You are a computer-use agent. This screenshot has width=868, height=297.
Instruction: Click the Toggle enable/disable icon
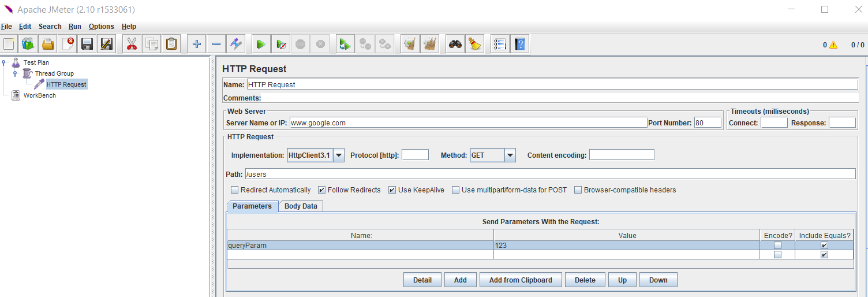(235, 44)
